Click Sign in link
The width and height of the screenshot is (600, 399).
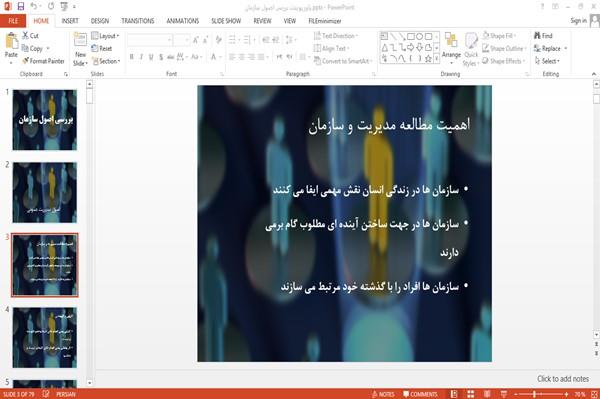[x=578, y=20]
